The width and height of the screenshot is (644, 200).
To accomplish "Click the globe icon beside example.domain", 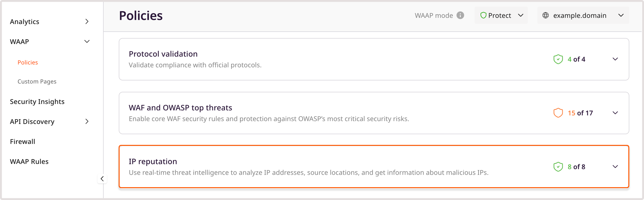I will pyautogui.click(x=545, y=16).
